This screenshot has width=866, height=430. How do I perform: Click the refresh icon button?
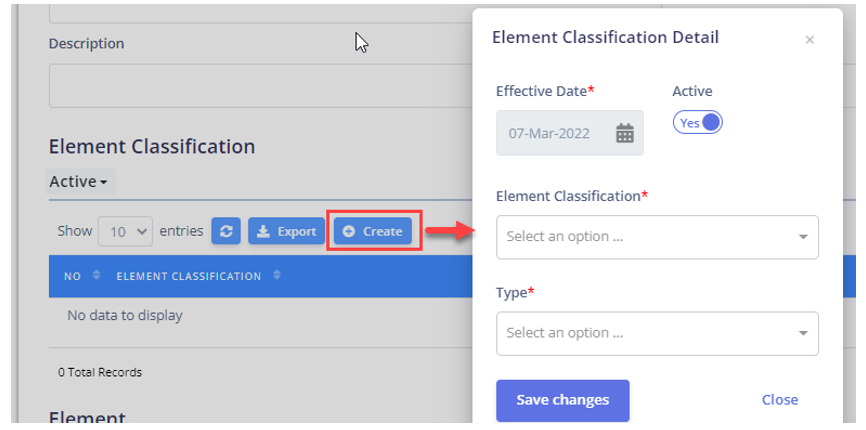[x=226, y=231]
